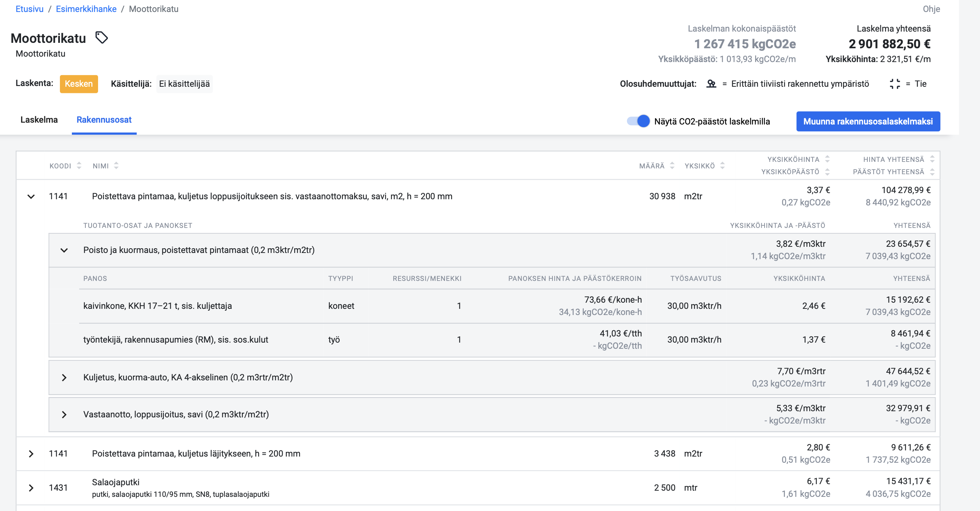The width and height of the screenshot is (980, 511).
Task: Collapse Poisto ja kuormaus section
Action: pyautogui.click(x=64, y=250)
